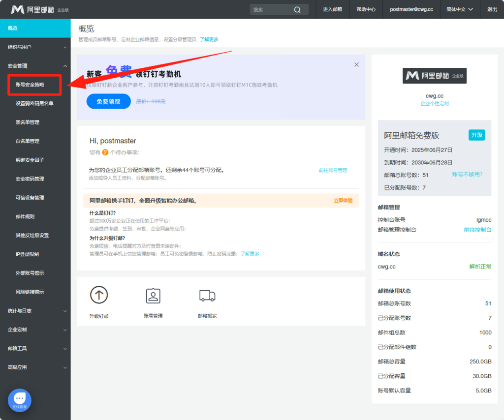Open 账号管理 via its badge icon
The width and height of the screenshot is (504, 420).
(153, 296)
